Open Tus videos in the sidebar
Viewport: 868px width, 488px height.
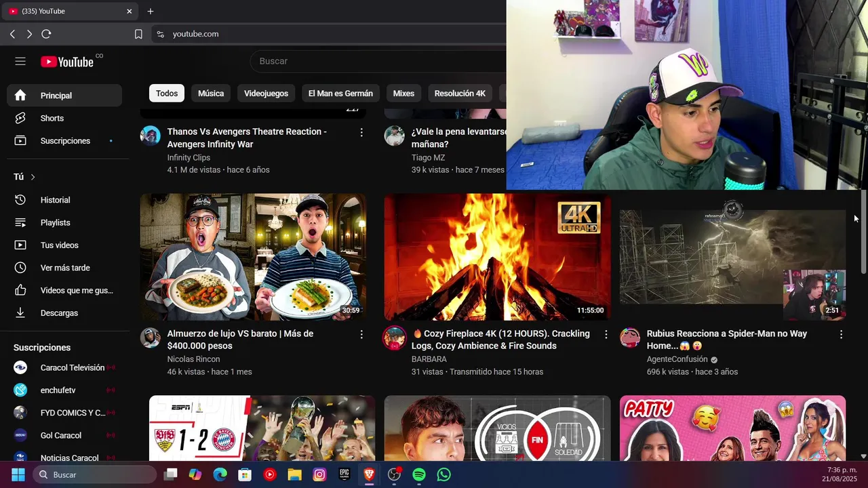click(64, 245)
